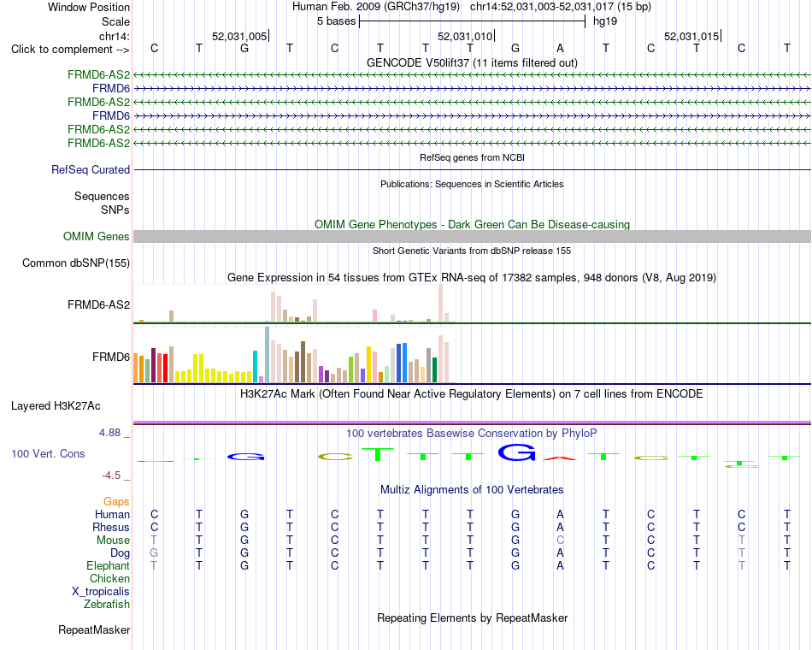Click the OMIM Gene Phenotypes green title

point(472,224)
